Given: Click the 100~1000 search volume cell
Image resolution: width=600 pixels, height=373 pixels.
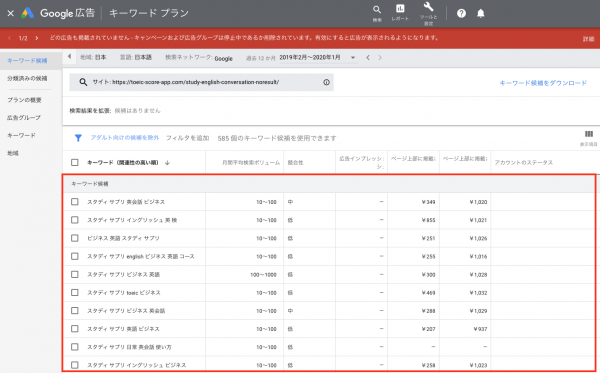Looking at the screenshot, I should tap(263, 275).
